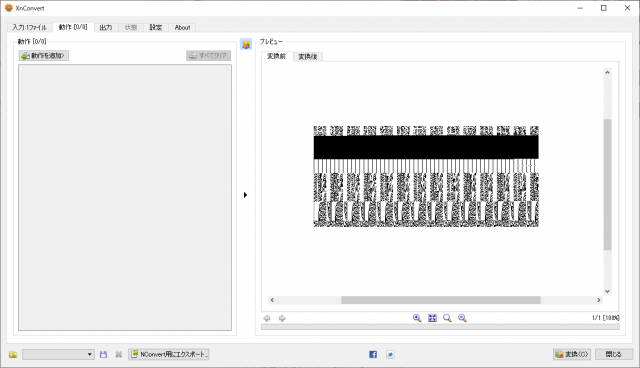The width and height of the screenshot is (640, 368).
Task: Click the save script floppy icon
Action: tap(103, 355)
